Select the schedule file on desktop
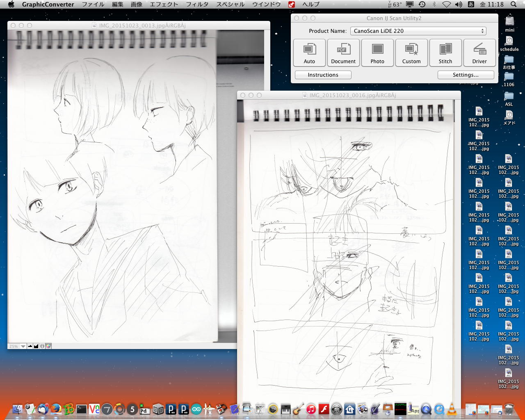 [509, 43]
